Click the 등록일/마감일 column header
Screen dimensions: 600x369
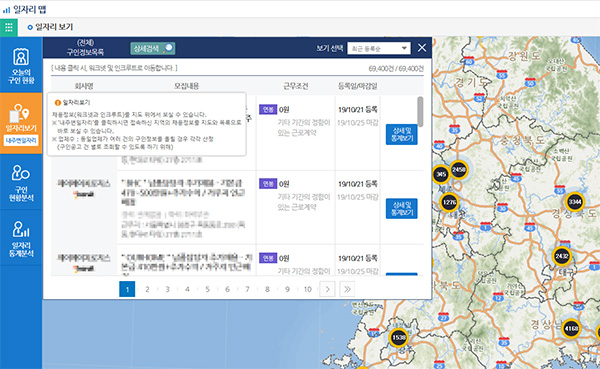point(357,86)
